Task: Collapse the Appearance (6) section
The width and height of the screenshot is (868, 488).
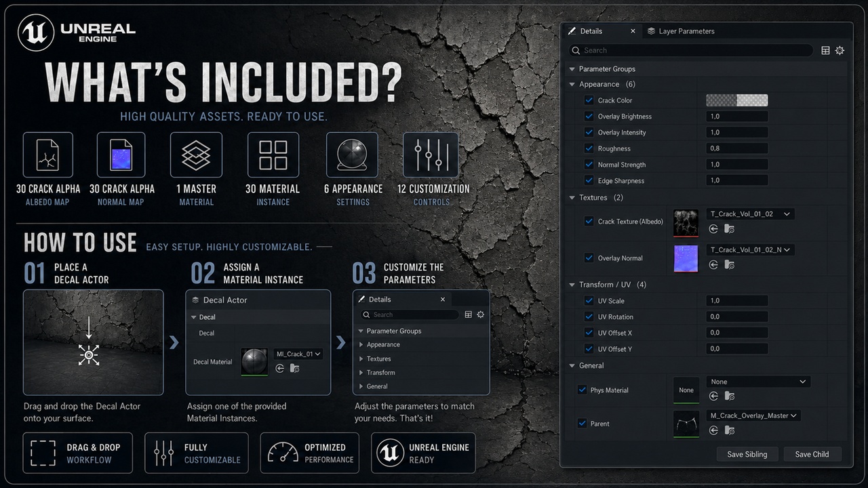Action: pos(572,85)
